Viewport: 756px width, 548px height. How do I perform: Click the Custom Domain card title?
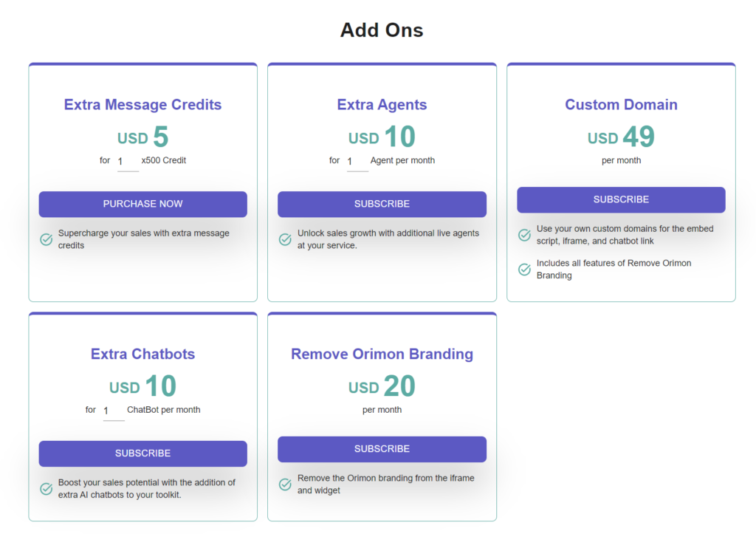pyautogui.click(x=621, y=105)
